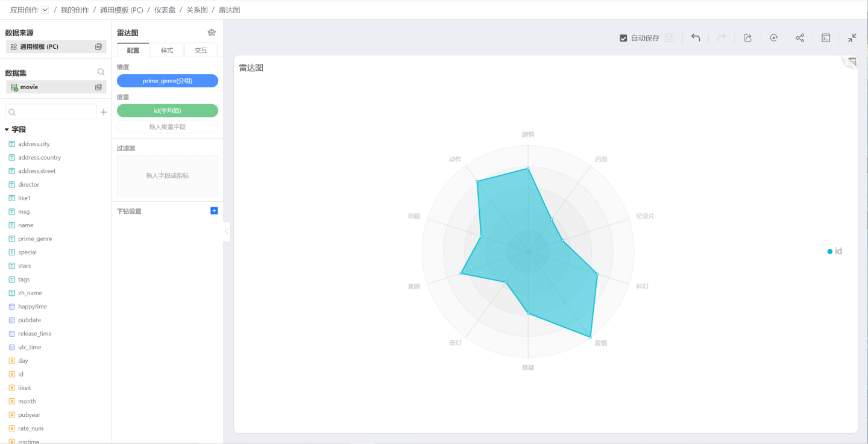Screen dimensions: 868x444
Task: Add a drill-down with 下钻设置 plus button
Action: pos(214,211)
